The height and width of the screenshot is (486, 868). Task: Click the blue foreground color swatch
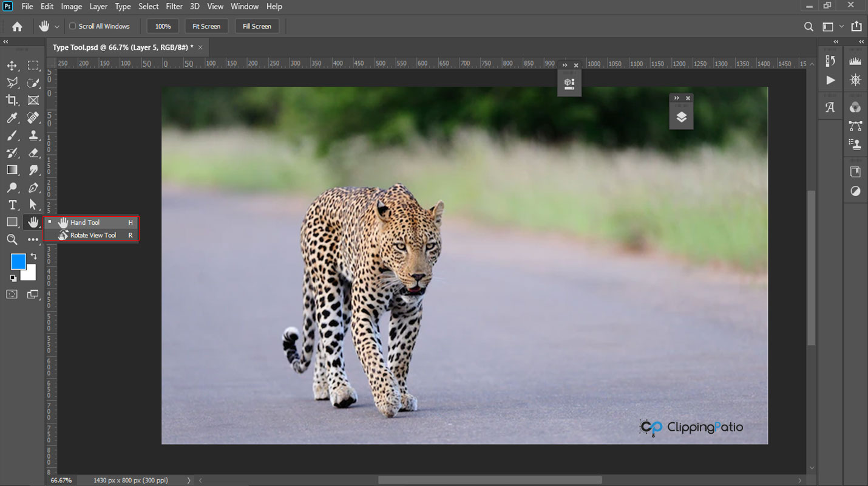tap(18, 262)
